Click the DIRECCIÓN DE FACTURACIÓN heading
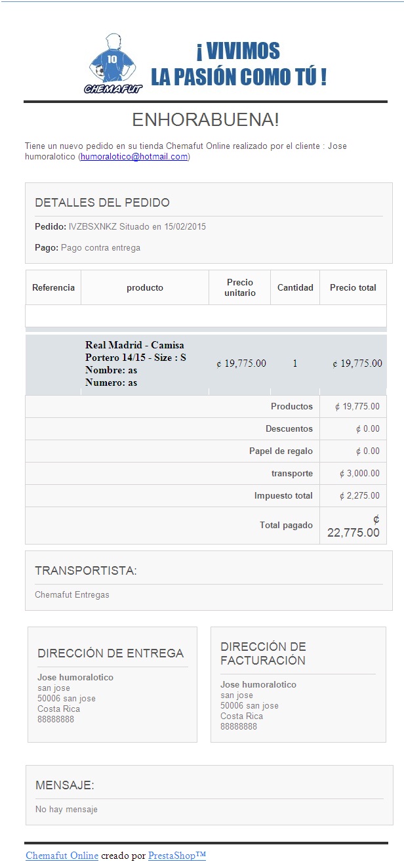Image resolution: width=404 pixels, height=868 pixels. pyautogui.click(x=263, y=653)
